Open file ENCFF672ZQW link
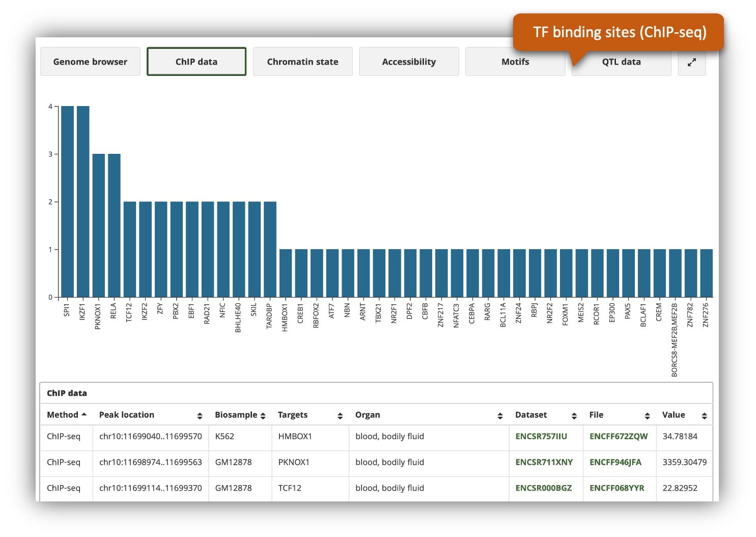 (x=619, y=436)
